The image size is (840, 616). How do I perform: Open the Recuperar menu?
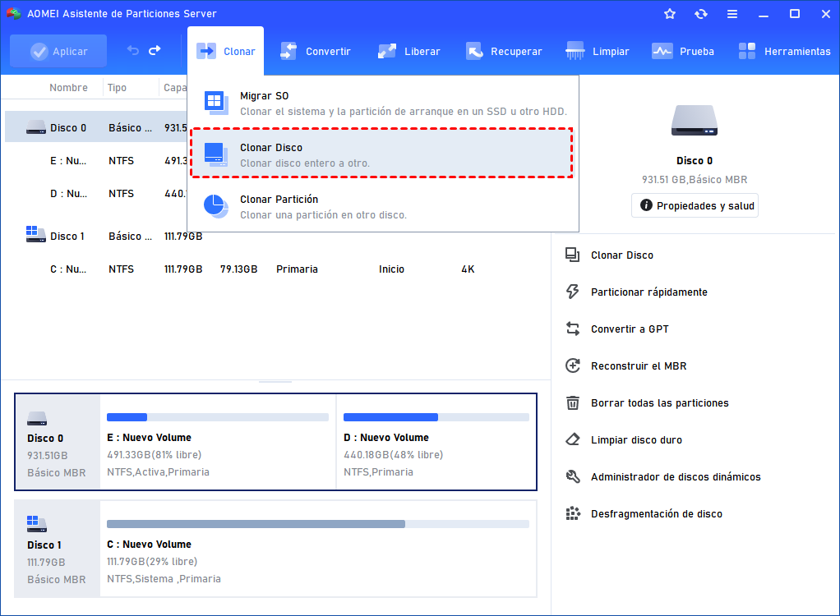[504, 52]
